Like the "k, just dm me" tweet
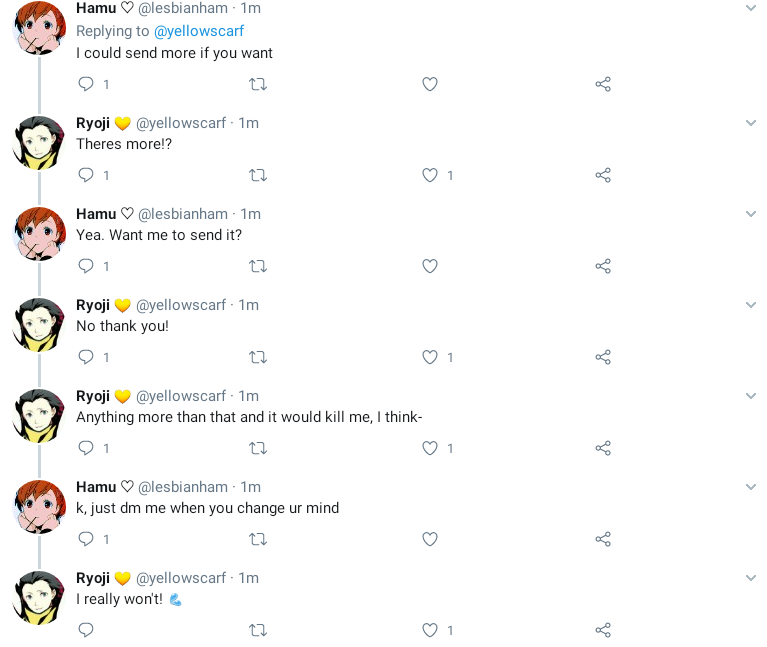 pyautogui.click(x=430, y=540)
